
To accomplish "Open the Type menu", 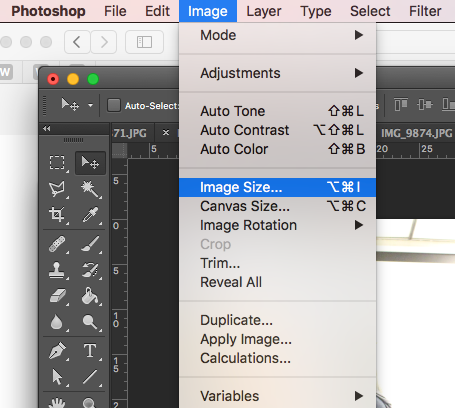I will [x=316, y=11].
